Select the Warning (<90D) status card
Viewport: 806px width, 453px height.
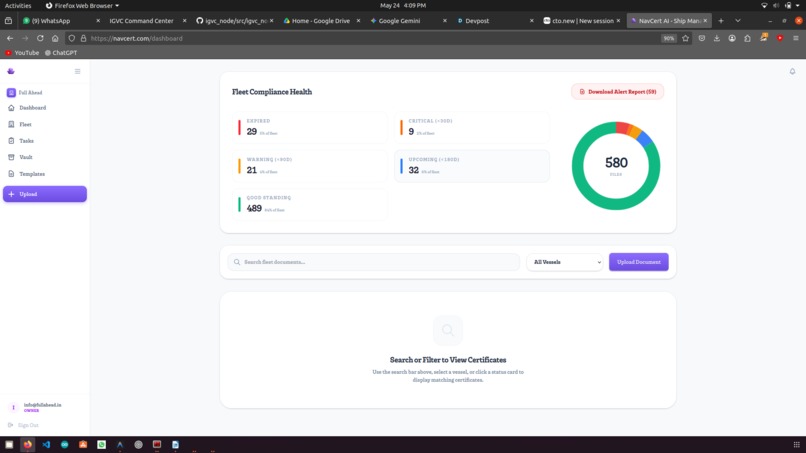coord(309,166)
